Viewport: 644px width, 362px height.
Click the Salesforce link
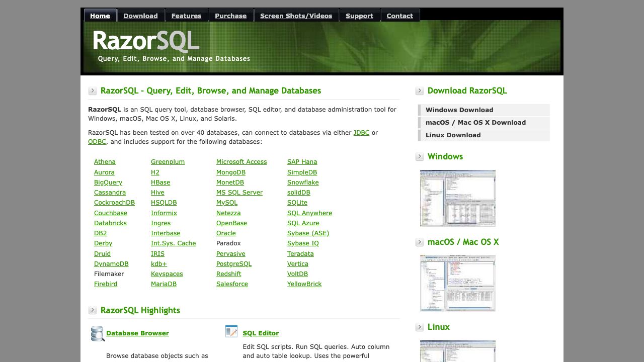tap(232, 284)
